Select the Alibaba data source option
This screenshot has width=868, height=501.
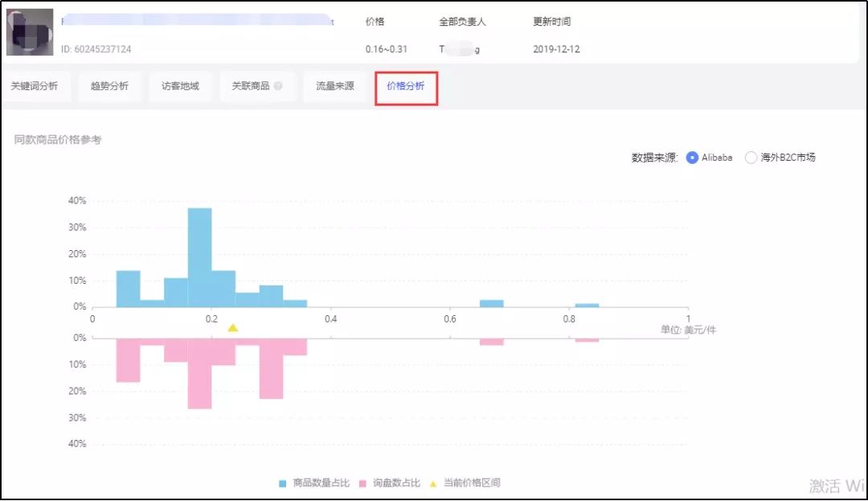click(x=691, y=158)
